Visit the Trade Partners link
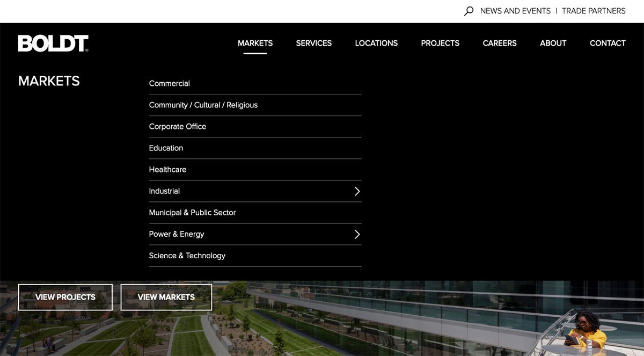The image size is (644, 356). (x=594, y=11)
